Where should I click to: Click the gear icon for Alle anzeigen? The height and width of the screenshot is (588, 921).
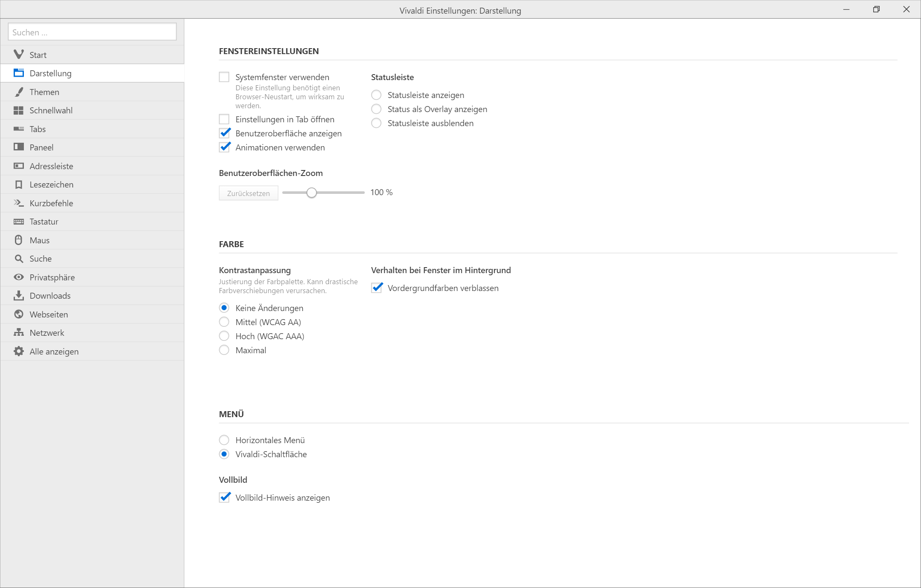18,352
